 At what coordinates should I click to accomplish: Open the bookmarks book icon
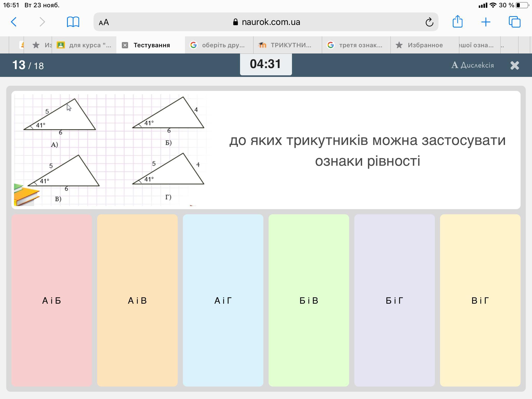tap(73, 22)
